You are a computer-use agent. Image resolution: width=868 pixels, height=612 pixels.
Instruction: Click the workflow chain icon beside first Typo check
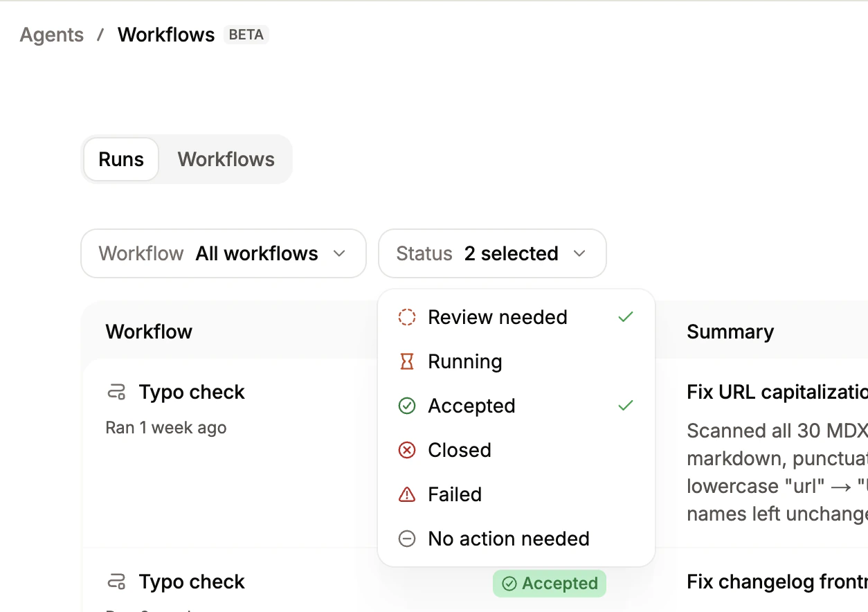[x=116, y=391]
